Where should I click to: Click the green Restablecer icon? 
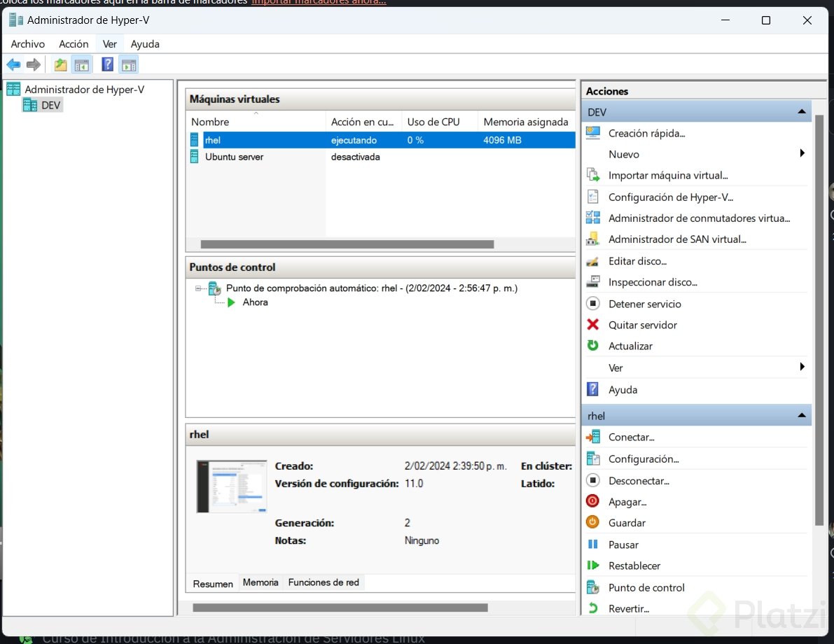pyautogui.click(x=592, y=566)
